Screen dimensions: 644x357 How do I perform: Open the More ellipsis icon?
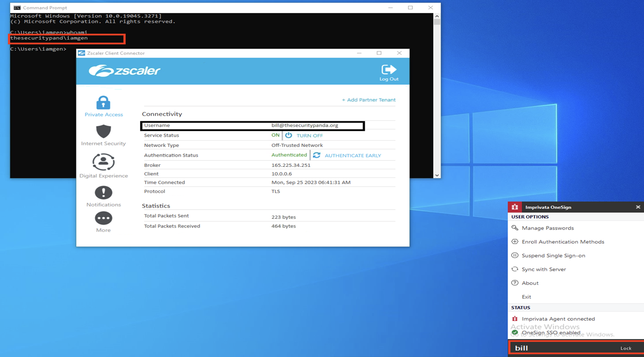pos(103,218)
